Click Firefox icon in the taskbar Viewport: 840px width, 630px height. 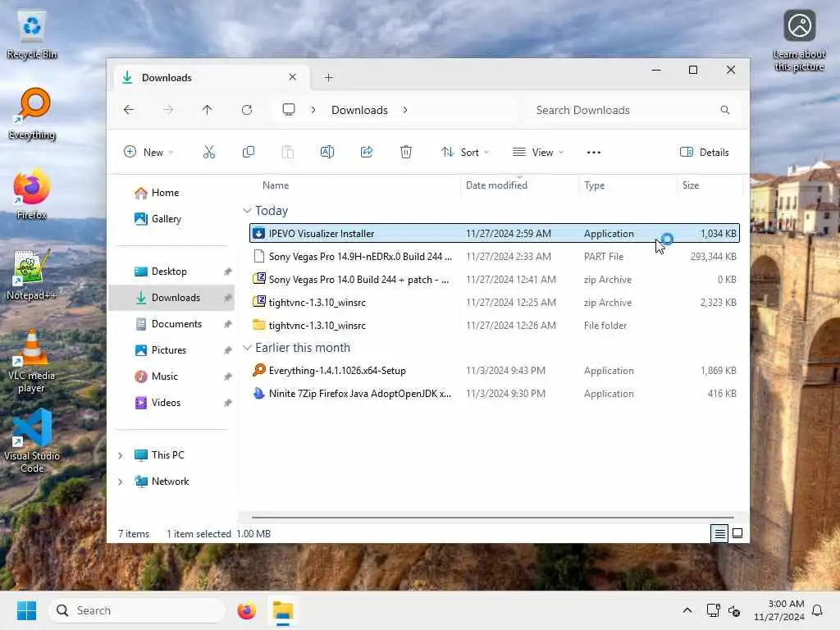pyautogui.click(x=246, y=610)
